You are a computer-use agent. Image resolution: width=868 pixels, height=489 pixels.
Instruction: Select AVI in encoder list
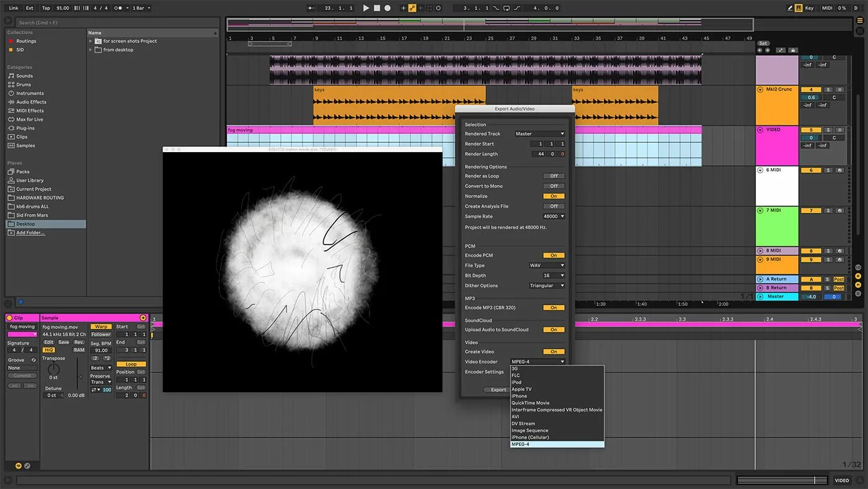pyautogui.click(x=557, y=416)
